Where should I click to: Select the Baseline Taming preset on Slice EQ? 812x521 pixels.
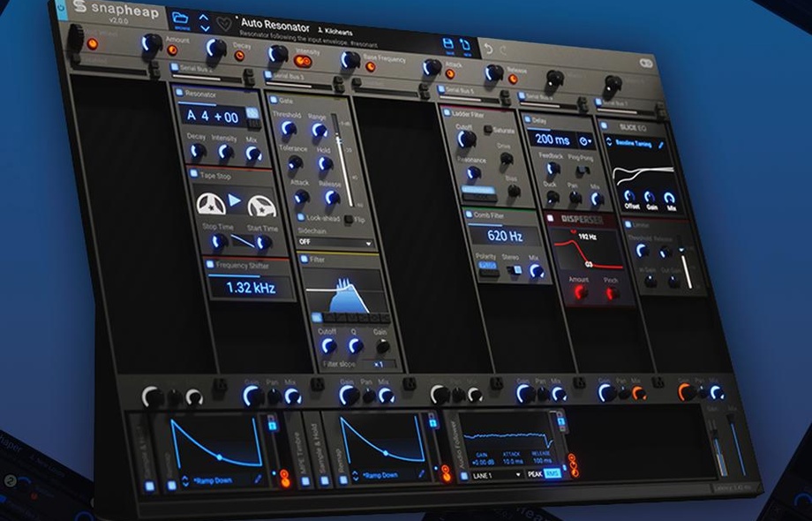(x=634, y=143)
